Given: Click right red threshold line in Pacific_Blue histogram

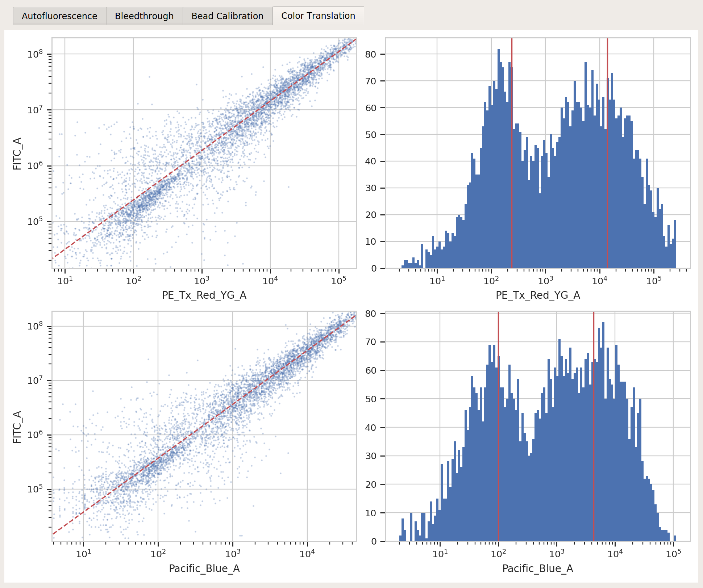Looking at the screenshot, I should pyautogui.click(x=594, y=426).
